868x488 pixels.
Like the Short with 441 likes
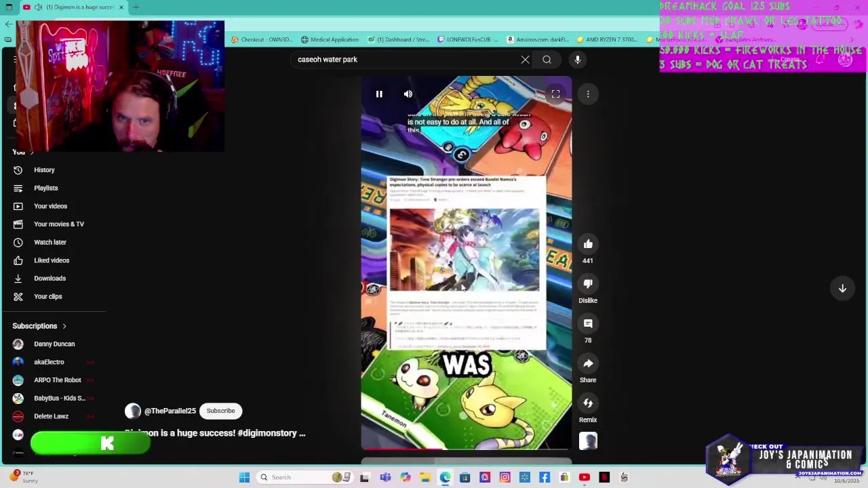pos(588,244)
